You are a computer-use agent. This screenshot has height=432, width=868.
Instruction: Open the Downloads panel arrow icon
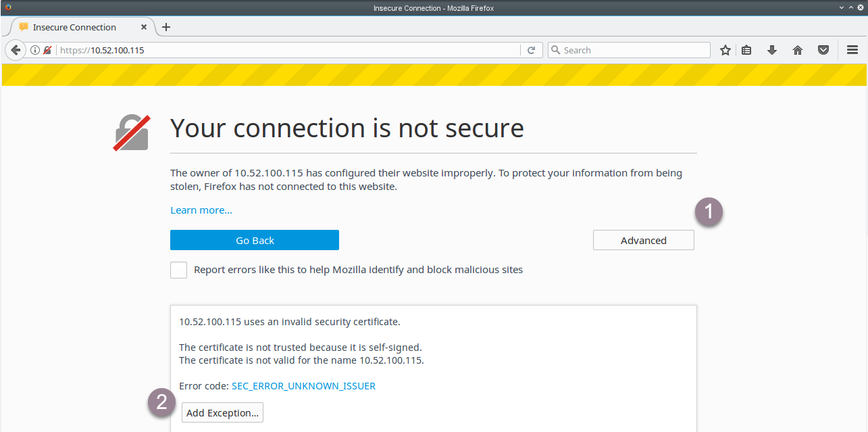(x=772, y=49)
